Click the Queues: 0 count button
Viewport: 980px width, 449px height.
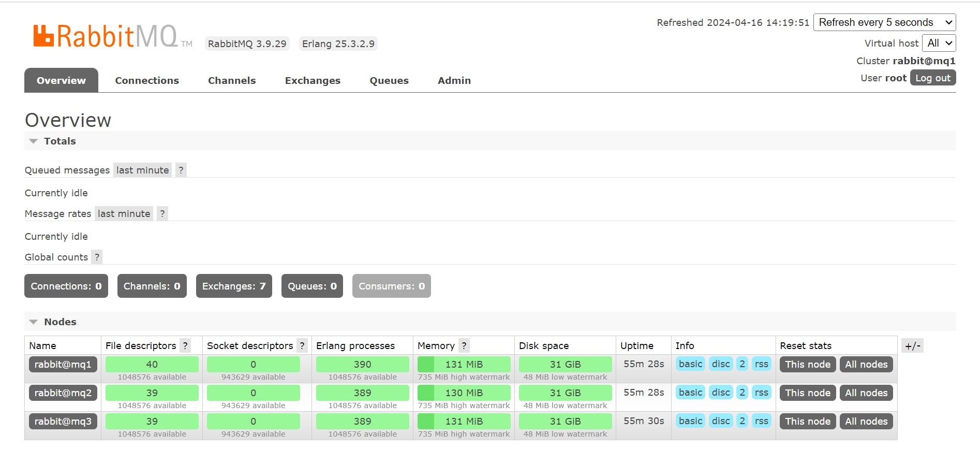click(312, 286)
